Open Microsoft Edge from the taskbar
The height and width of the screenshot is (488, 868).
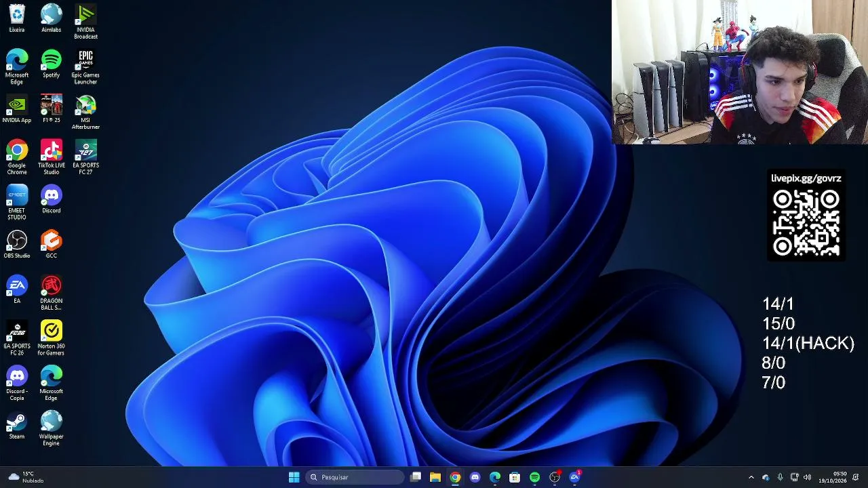tap(495, 477)
